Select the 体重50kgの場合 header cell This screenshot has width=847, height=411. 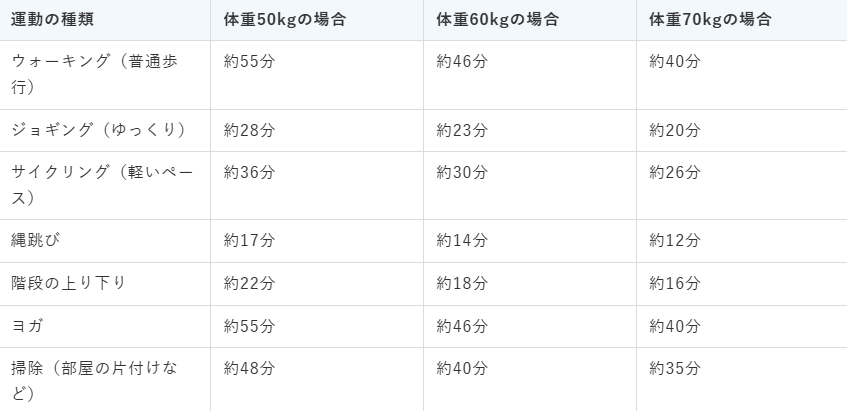[x=285, y=20]
